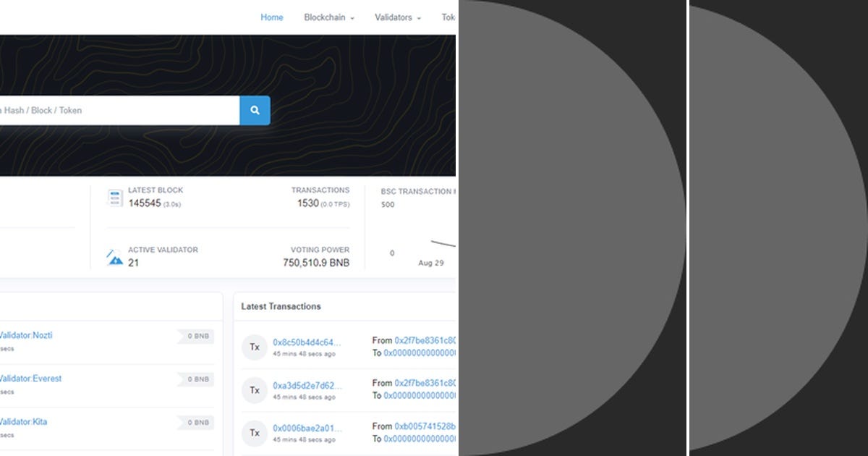Click the search magnifier button

[x=254, y=110]
